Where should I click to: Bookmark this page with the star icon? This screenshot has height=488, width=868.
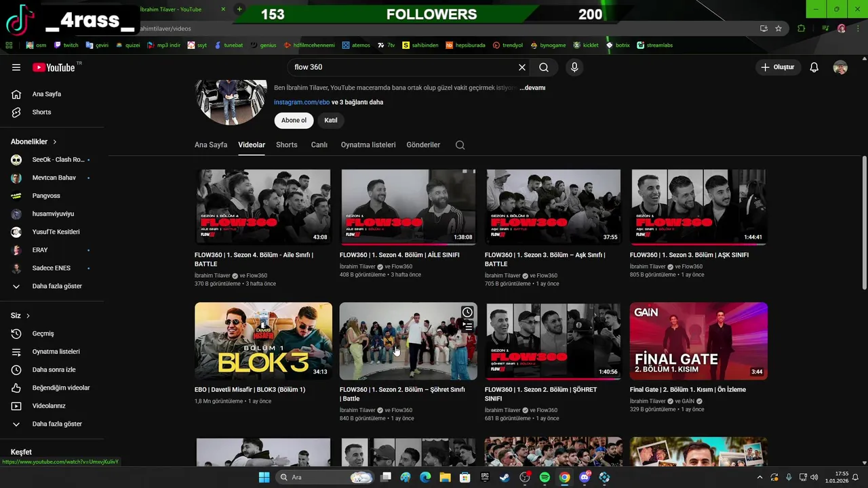778,28
